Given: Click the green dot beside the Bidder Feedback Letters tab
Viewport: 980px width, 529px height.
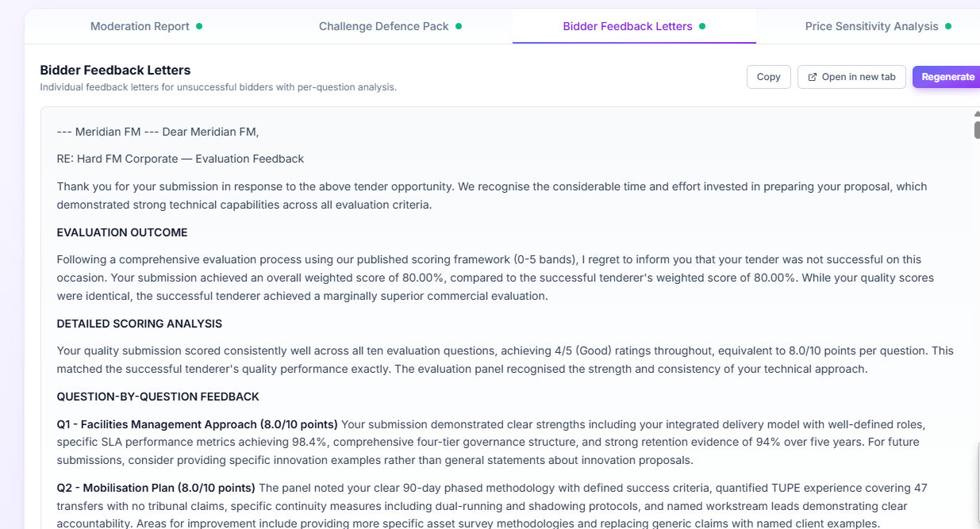Looking at the screenshot, I should coord(702,26).
